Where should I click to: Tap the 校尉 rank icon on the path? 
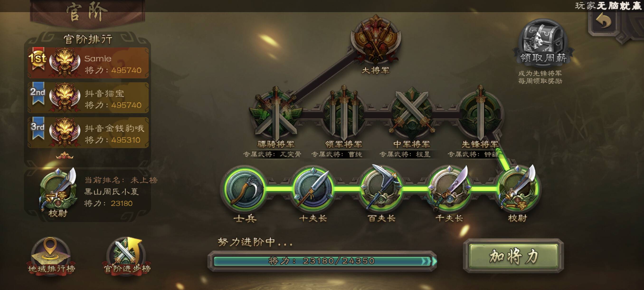click(517, 188)
